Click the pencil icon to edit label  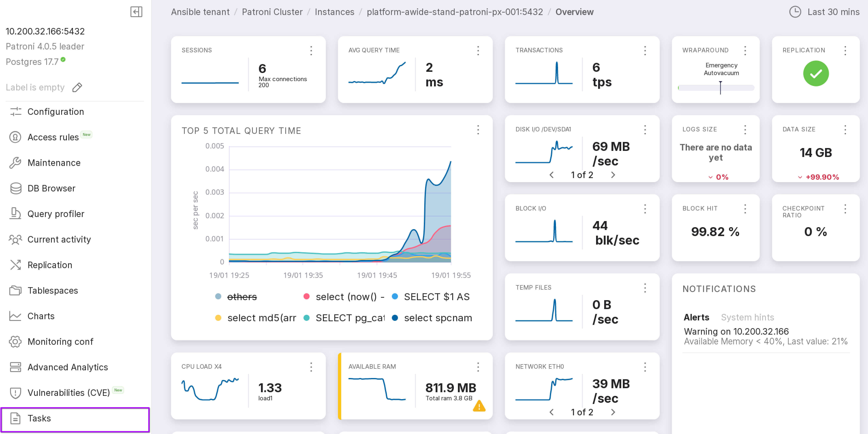click(77, 87)
